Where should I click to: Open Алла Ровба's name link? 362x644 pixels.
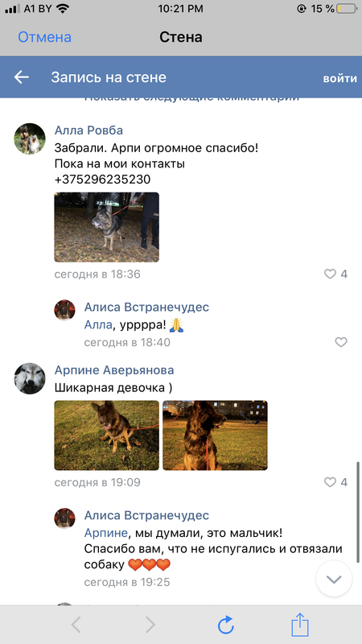point(88,130)
